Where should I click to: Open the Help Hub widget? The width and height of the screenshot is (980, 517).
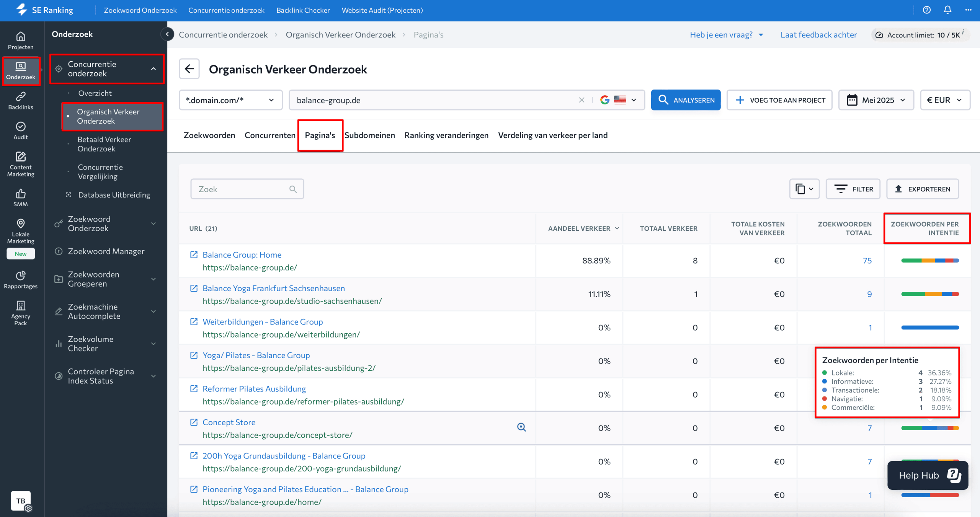pos(928,475)
